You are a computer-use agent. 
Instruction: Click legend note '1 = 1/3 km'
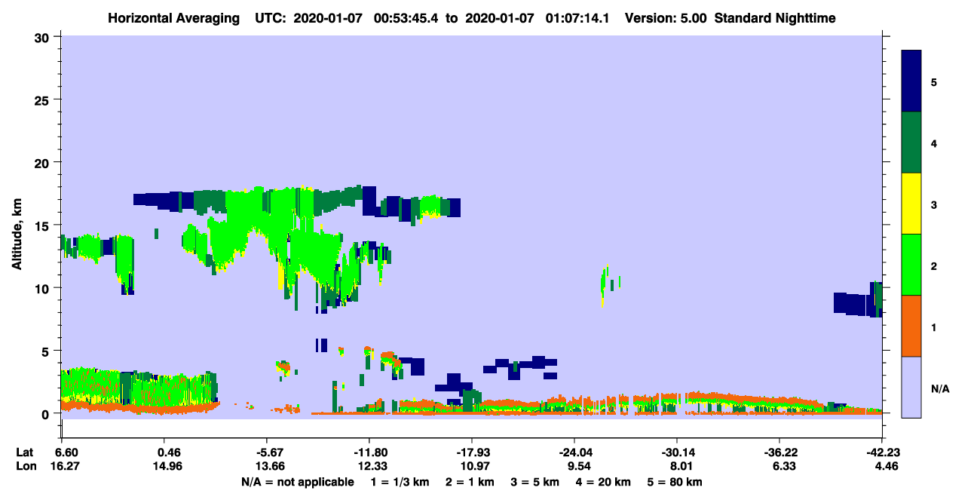pos(402,482)
